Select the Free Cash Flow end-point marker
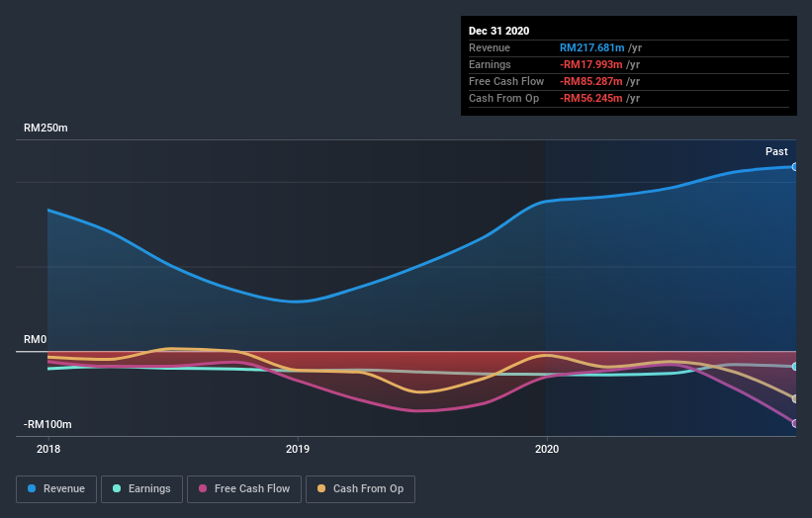The image size is (812, 518). pos(794,423)
